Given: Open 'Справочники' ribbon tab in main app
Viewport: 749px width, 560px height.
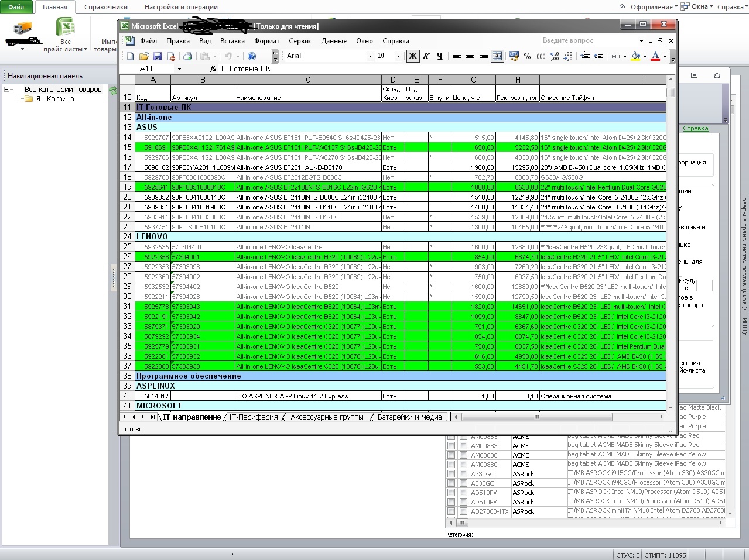Looking at the screenshot, I should click(x=106, y=7).
